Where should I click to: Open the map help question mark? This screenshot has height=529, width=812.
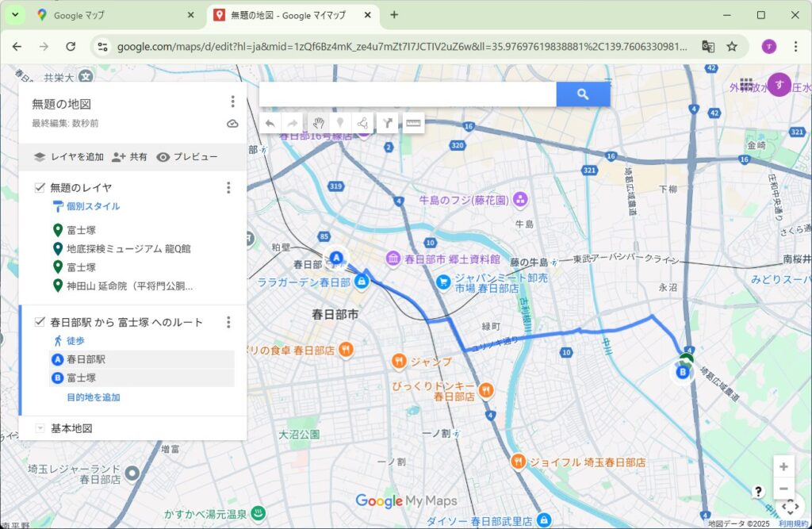(x=758, y=491)
